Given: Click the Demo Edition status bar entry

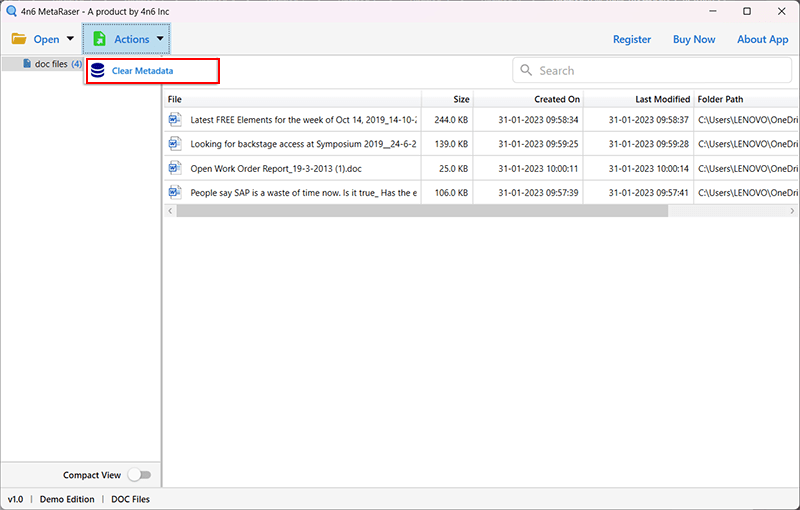Looking at the screenshot, I should pos(67,499).
